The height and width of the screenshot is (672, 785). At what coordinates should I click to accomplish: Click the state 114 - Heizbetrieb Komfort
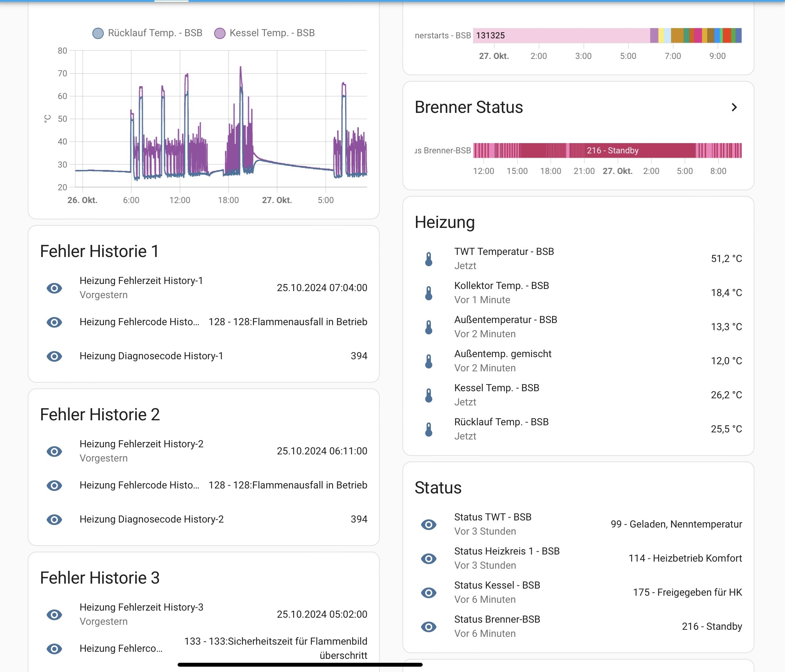coord(685,558)
